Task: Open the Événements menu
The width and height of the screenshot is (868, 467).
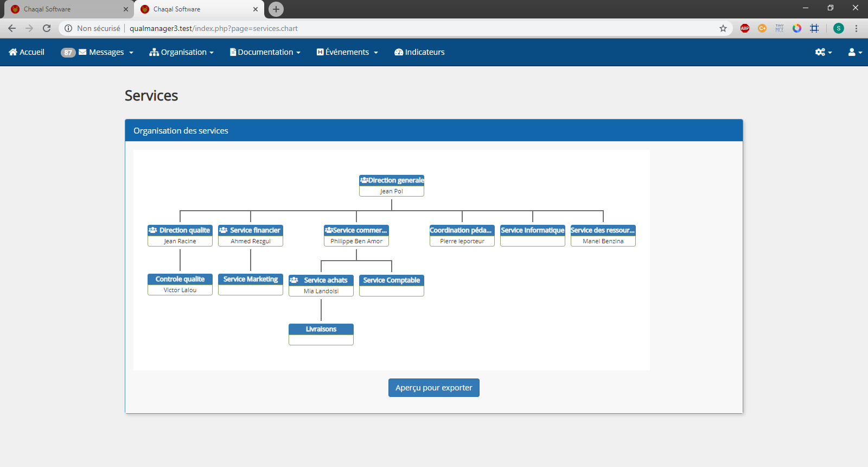Action: (347, 52)
